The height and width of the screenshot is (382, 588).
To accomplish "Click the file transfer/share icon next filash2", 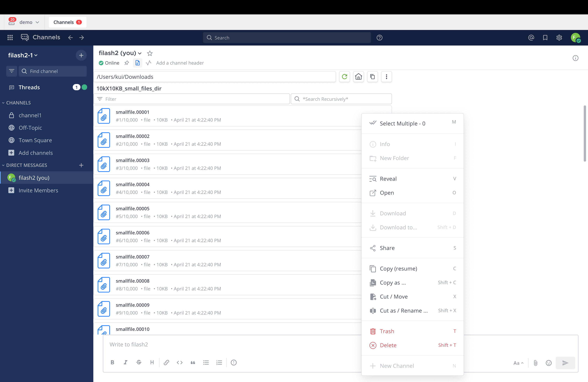I will 137,63.
